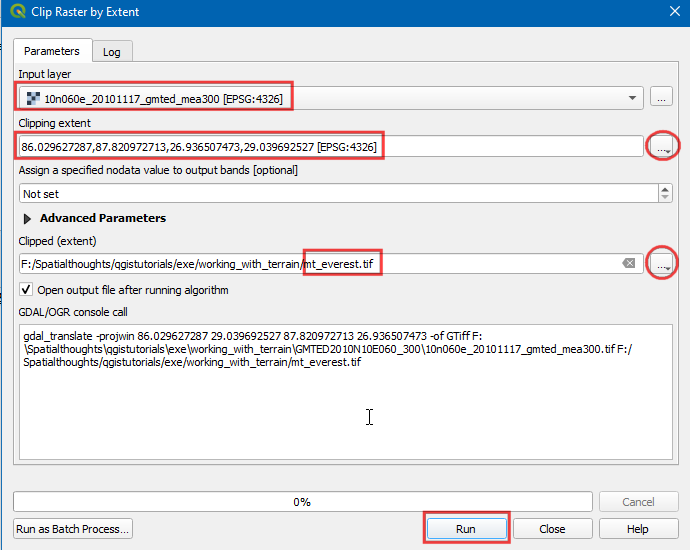
Task: Click the QGIS logo in title bar
Action: tap(13, 12)
